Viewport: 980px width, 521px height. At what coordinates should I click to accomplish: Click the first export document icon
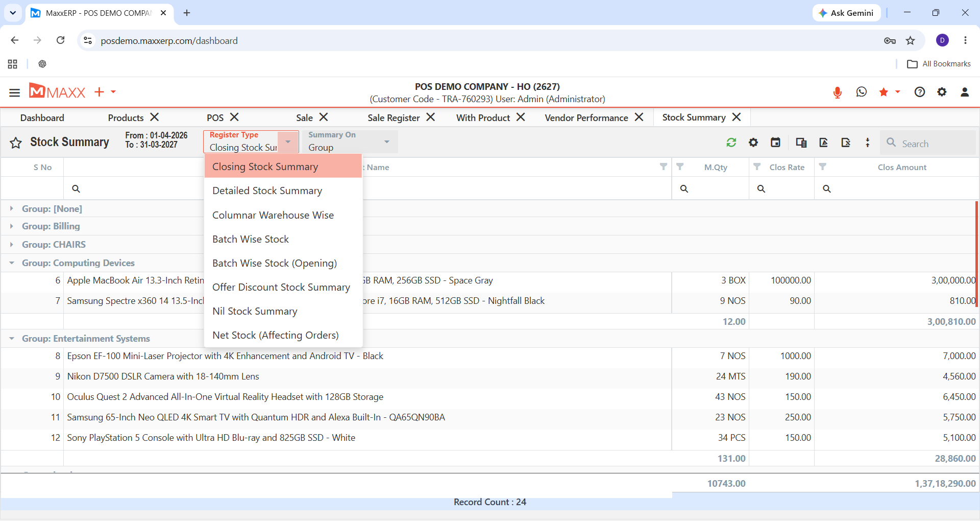tap(823, 143)
